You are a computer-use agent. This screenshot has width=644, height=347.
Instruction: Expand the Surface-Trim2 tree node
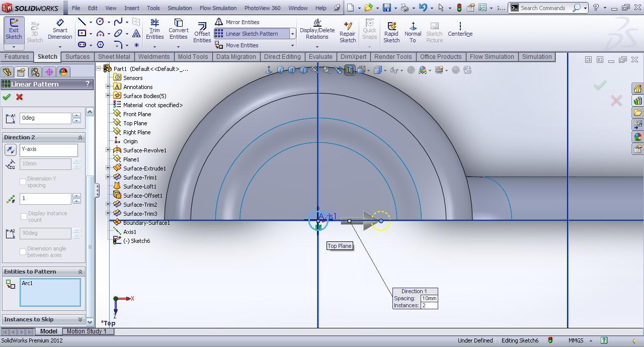tap(108, 204)
